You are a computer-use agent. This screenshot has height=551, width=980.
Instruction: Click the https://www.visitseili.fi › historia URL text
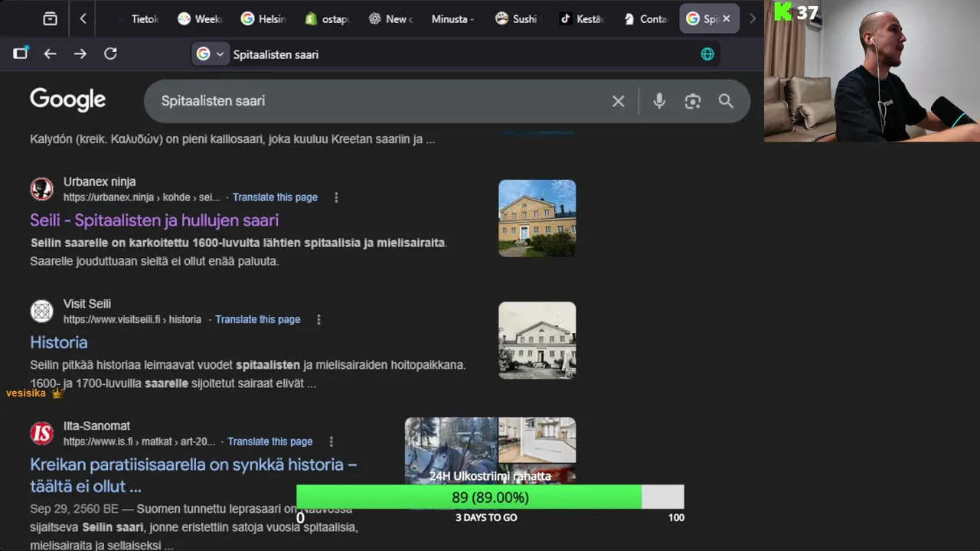pos(132,320)
